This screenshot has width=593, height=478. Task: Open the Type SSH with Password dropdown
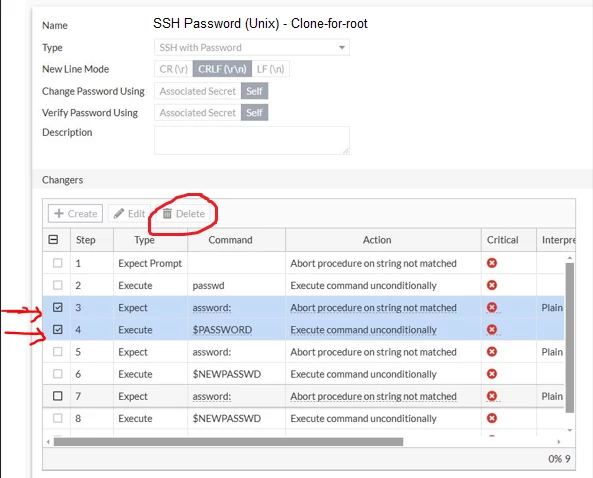251,48
